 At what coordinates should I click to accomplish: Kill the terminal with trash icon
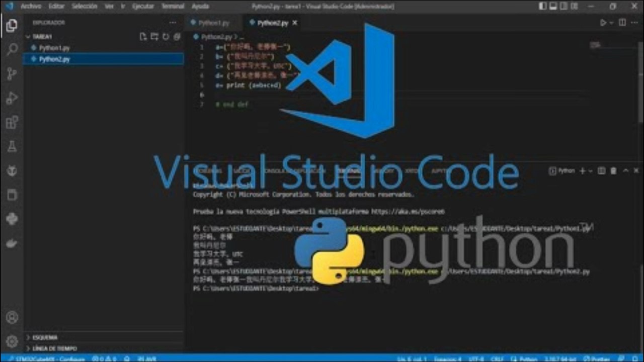tap(613, 171)
